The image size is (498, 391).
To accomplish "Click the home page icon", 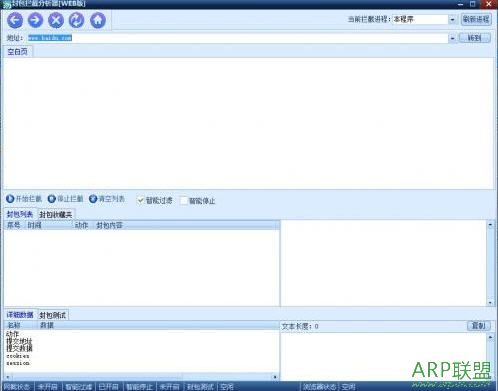I will (x=98, y=20).
